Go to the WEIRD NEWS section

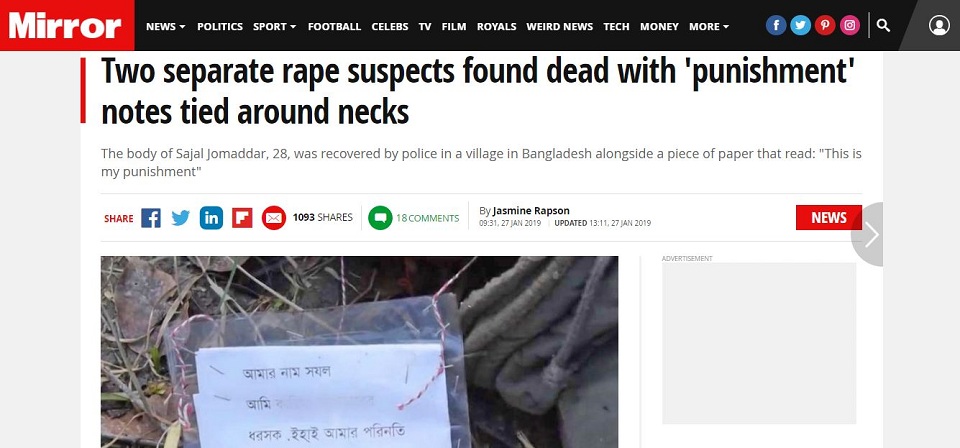(x=560, y=26)
